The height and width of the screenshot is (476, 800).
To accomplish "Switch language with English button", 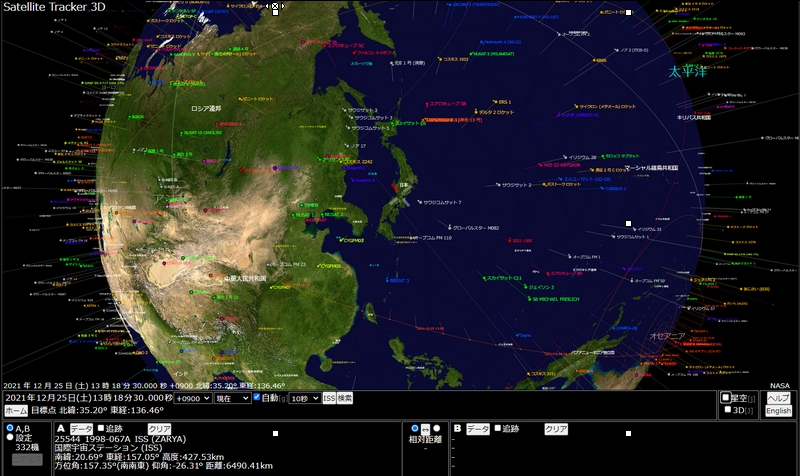I will (779, 411).
